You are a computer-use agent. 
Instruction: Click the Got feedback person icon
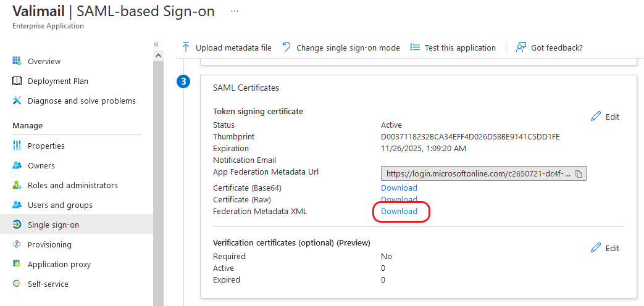(x=521, y=47)
